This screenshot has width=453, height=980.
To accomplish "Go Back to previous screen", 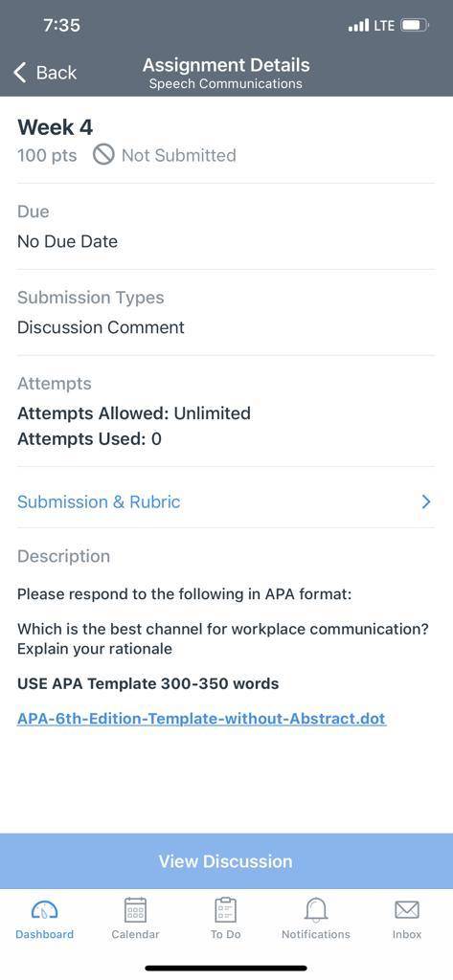I will click(45, 73).
